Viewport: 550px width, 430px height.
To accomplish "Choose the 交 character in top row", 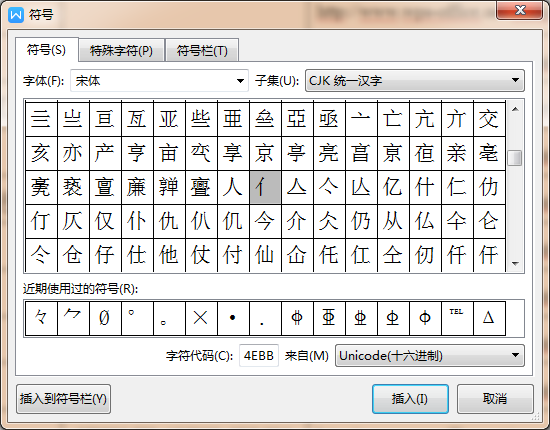I will coord(489,119).
